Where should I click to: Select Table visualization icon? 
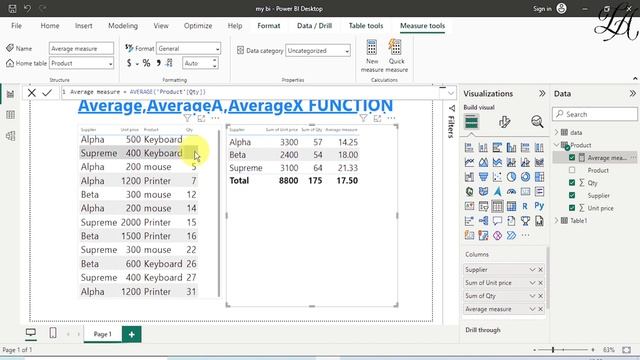click(497, 206)
